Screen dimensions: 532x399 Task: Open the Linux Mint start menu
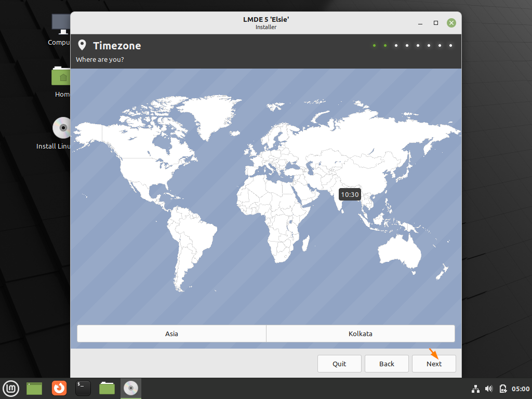point(11,388)
